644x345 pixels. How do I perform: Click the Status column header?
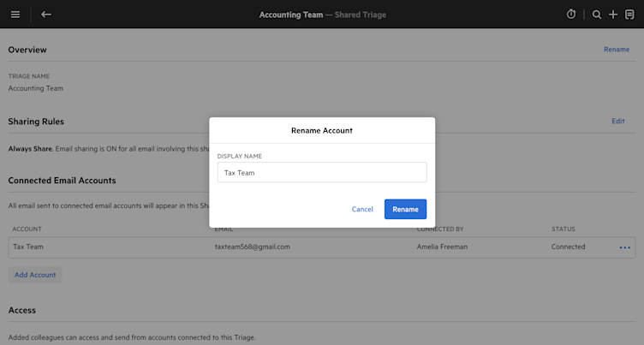563,229
